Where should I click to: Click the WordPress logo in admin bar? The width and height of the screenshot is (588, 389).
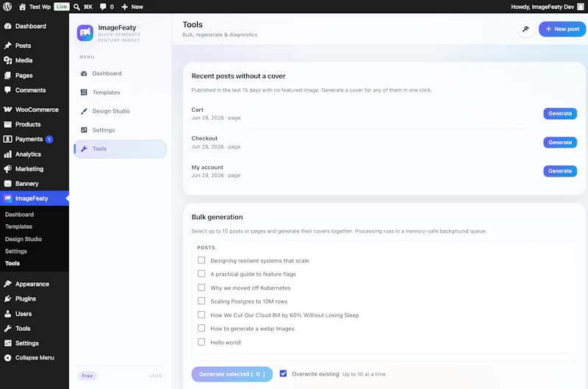[7, 7]
